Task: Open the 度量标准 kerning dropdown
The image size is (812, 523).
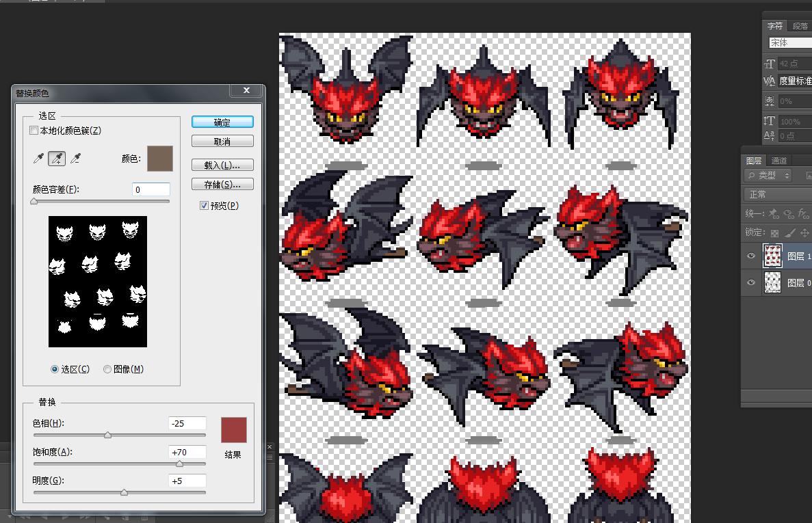Action: click(x=795, y=81)
